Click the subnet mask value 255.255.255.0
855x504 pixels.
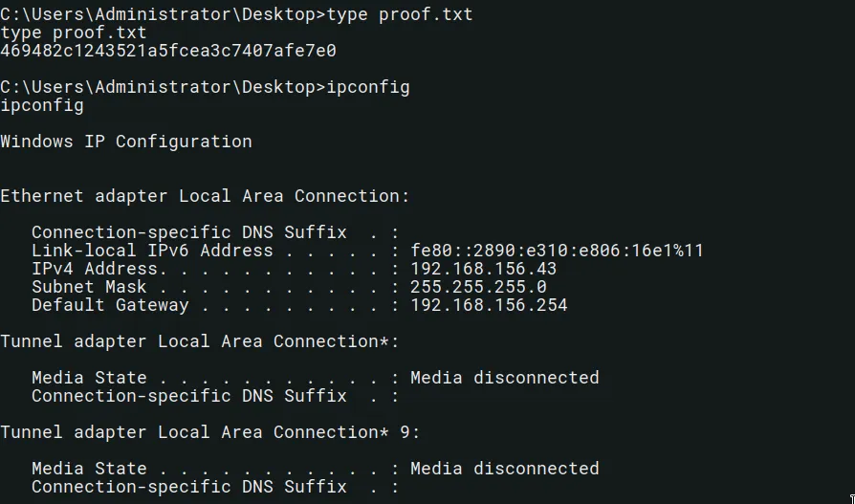[x=478, y=287]
